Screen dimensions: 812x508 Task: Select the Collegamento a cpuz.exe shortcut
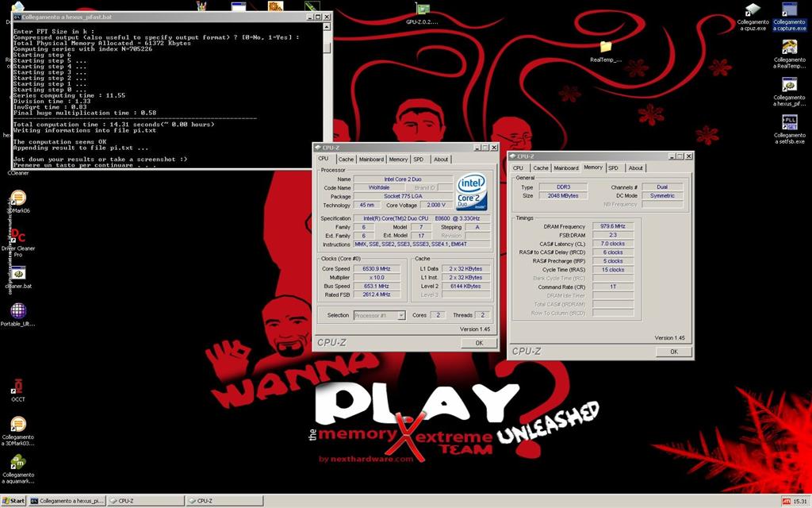point(753,17)
